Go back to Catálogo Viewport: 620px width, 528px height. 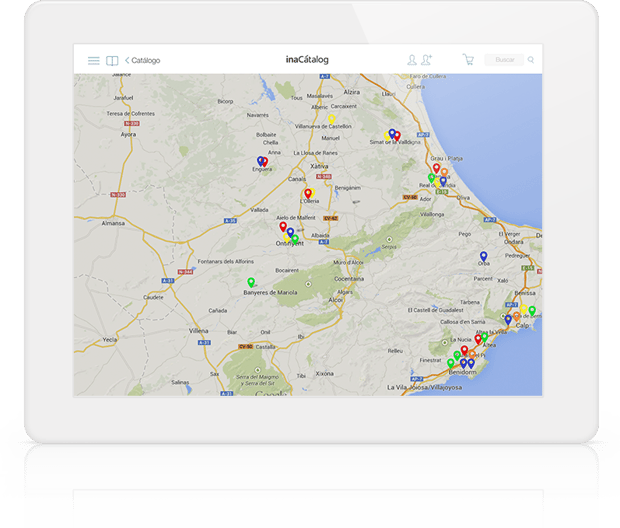tap(143, 61)
